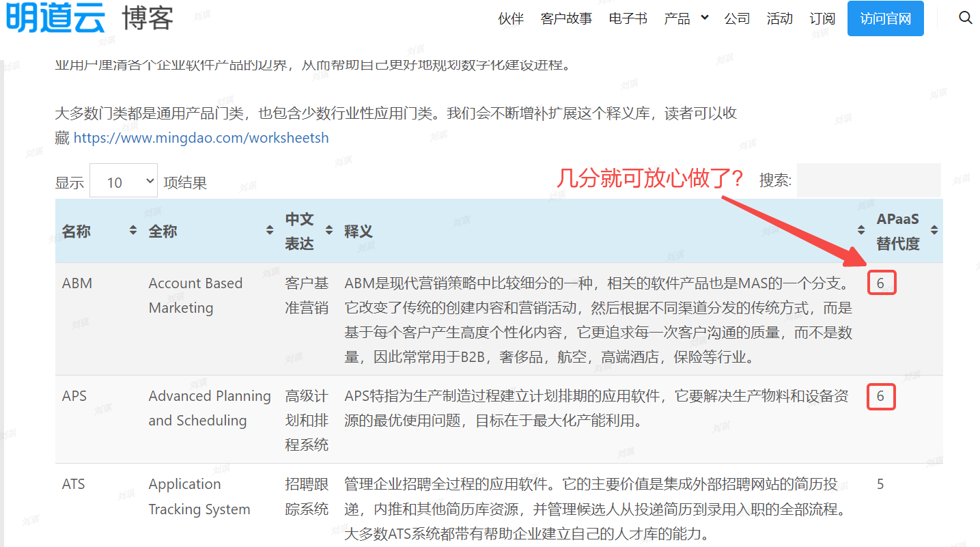Select the ABM name cell
980x547 pixels.
(77, 283)
